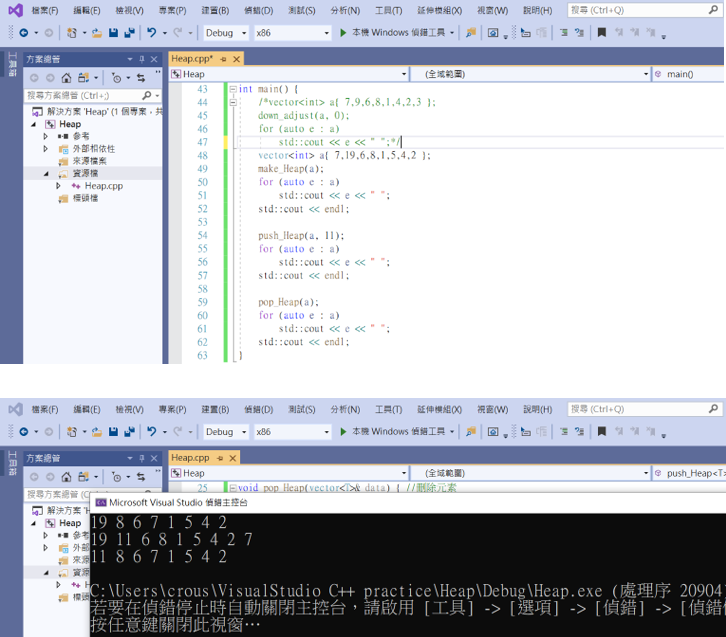Click Save icon in bottom window toolbar

pos(113,431)
